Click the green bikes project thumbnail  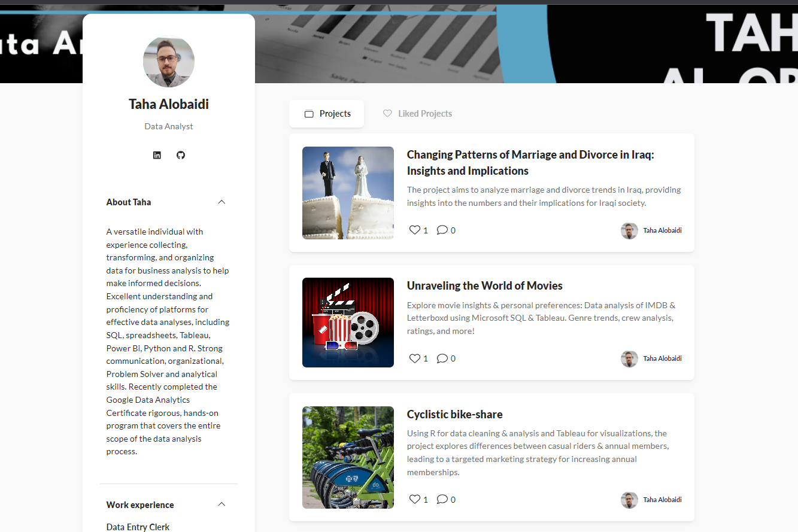click(348, 458)
